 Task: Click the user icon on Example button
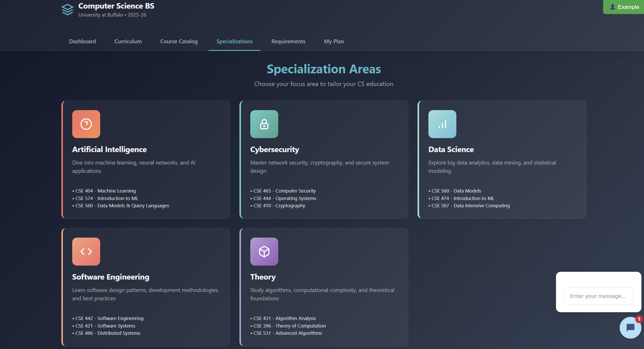[612, 7]
